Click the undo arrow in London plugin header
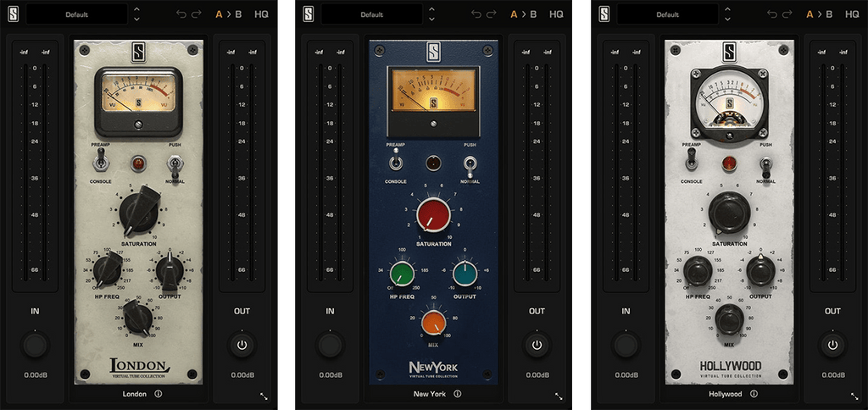 [180, 14]
